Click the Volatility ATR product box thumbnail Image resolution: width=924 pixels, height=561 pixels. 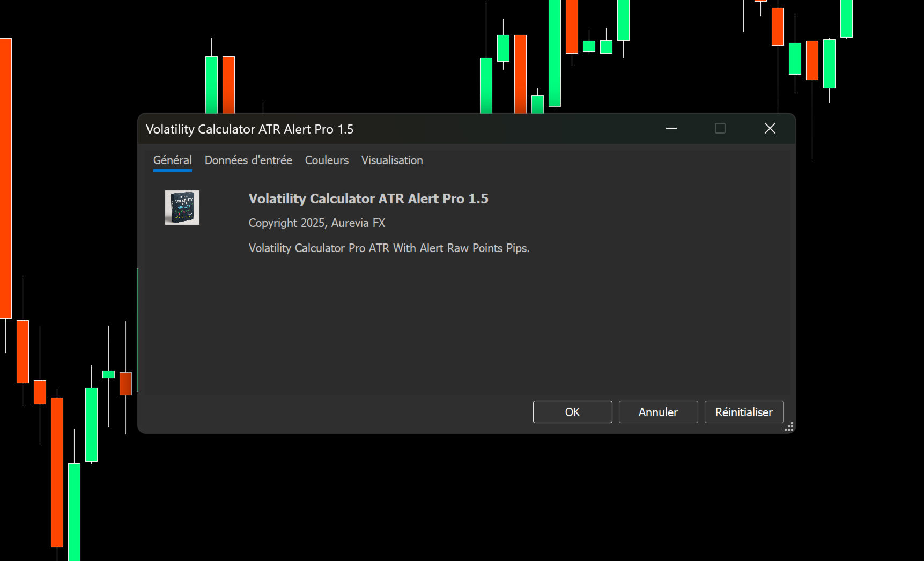182,208
